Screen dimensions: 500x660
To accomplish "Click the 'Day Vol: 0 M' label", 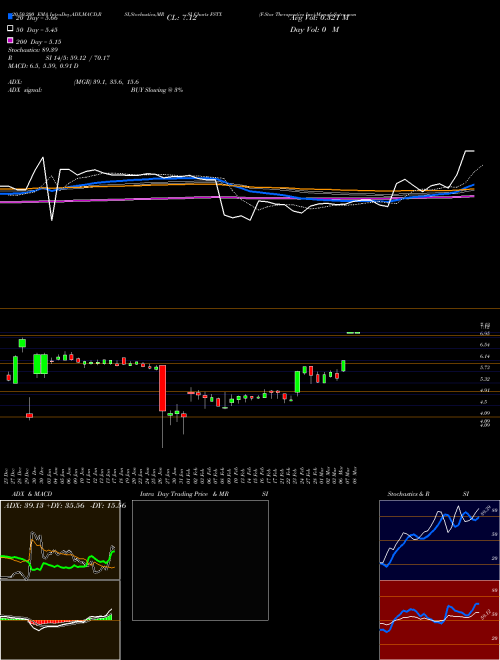I will (314, 29).
